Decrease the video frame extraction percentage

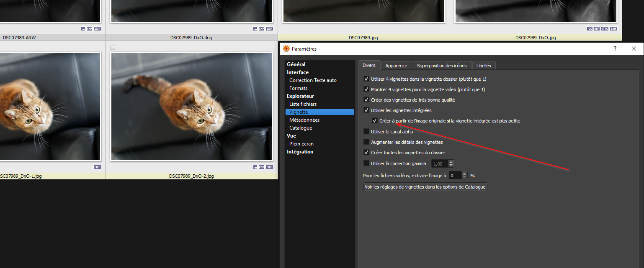(x=464, y=177)
